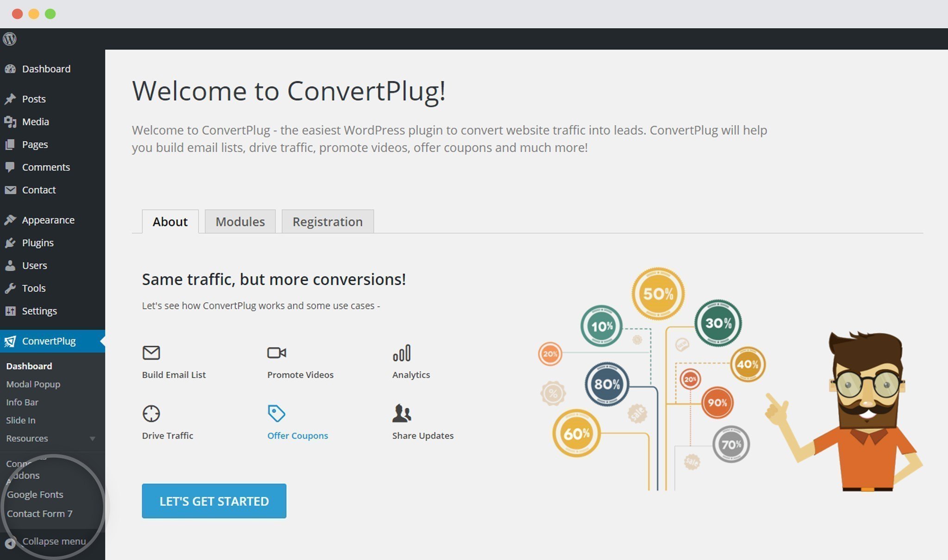
Task: Click the WordPress logo icon
Action: pos(10,39)
